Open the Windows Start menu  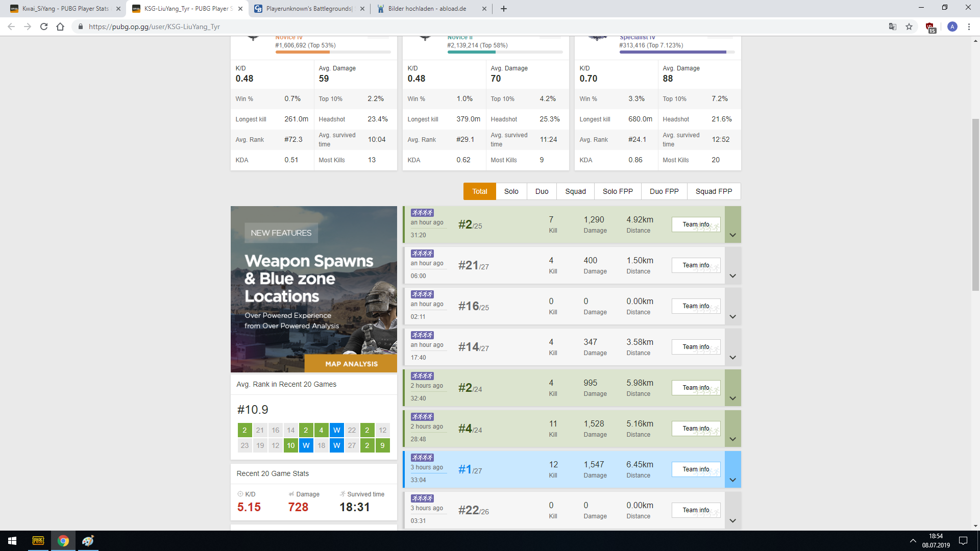pos(12,541)
